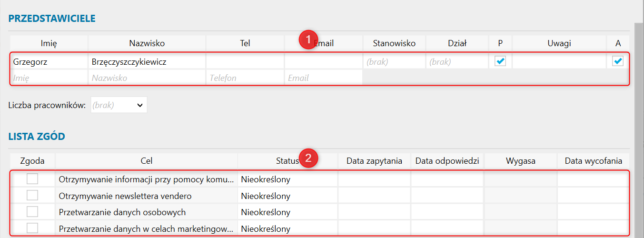Screen dimensions: 644x238
Task: Select the Brzęczyszczykiewicz surname cell
Action: 147,61
